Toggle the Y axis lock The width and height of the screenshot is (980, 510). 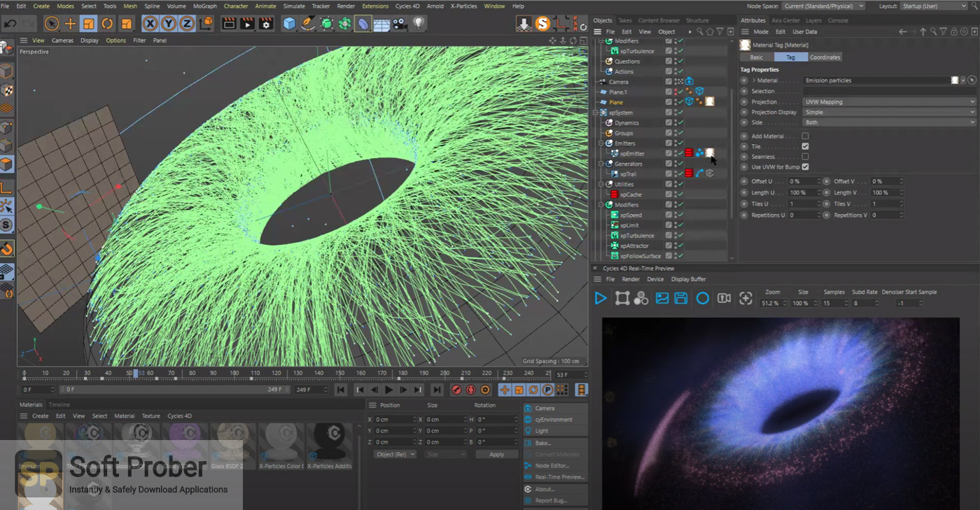(x=169, y=24)
